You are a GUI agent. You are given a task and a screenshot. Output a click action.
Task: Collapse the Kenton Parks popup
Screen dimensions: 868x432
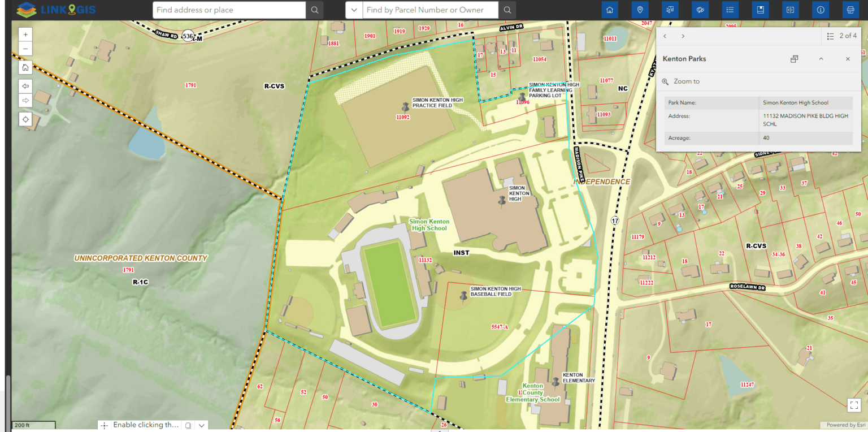[821, 59]
